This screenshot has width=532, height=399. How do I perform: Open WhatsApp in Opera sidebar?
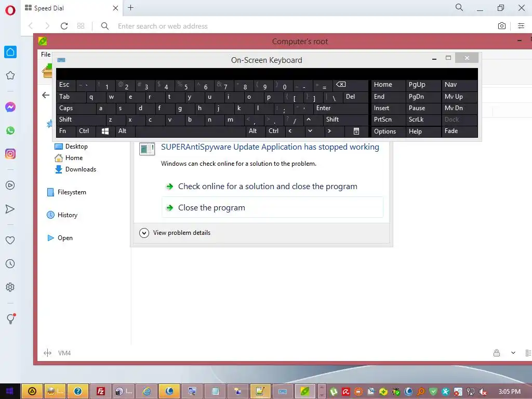(10, 130)
